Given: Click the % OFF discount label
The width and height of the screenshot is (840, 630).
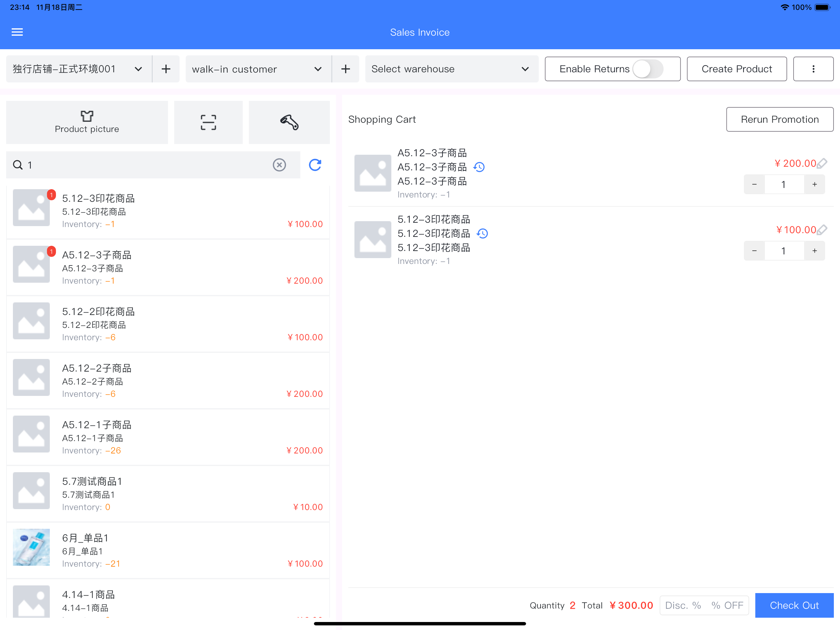Looking at the screenshot, I should (727, 605).
